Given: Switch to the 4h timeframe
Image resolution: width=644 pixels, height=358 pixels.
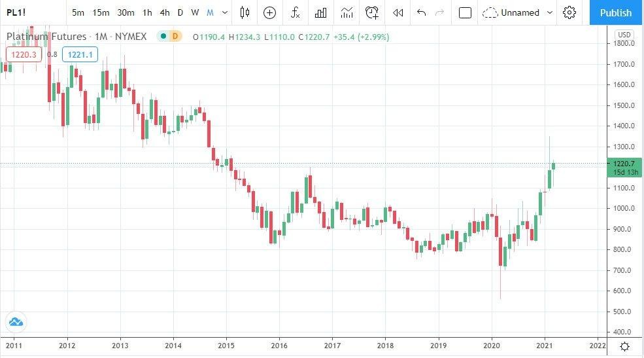Looking at the screenshot, I should coord(165,12).
